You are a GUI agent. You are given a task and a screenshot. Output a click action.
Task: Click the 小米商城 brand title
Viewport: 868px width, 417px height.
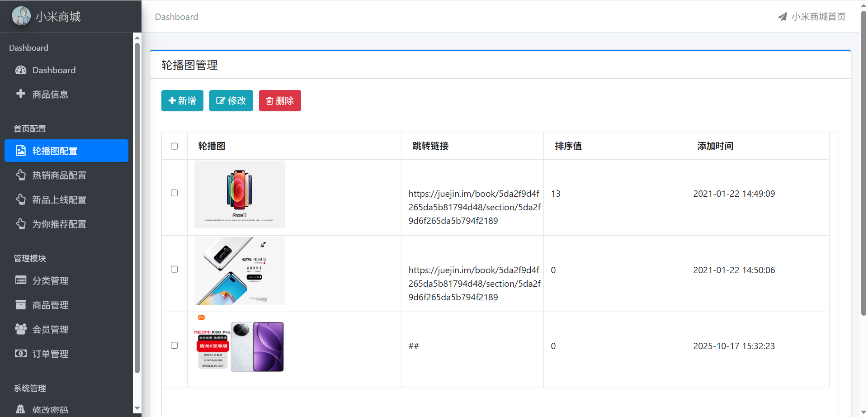58,17
